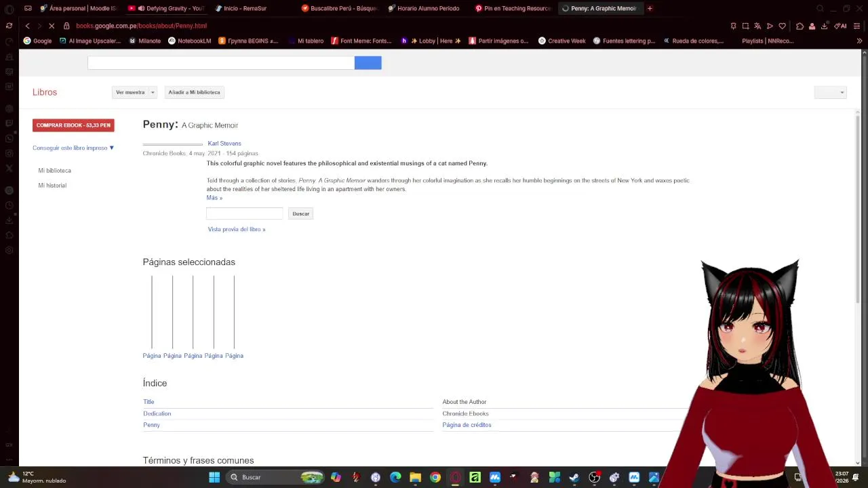Viewport: 868px width, 488px height.
Task: Open the Windows Start button
Action: pyautogui.click(x=214, y=477)
